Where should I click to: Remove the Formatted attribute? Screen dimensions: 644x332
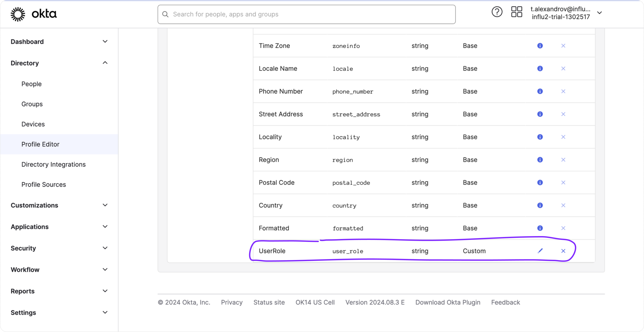[x=563, y=228]
